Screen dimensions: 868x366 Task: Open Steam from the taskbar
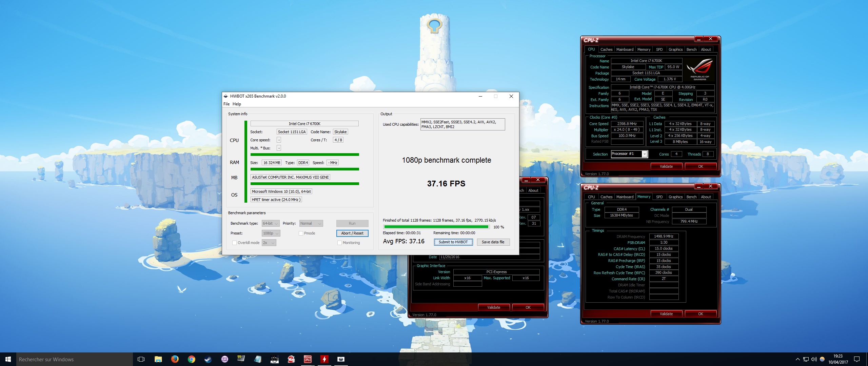(208, 359)
